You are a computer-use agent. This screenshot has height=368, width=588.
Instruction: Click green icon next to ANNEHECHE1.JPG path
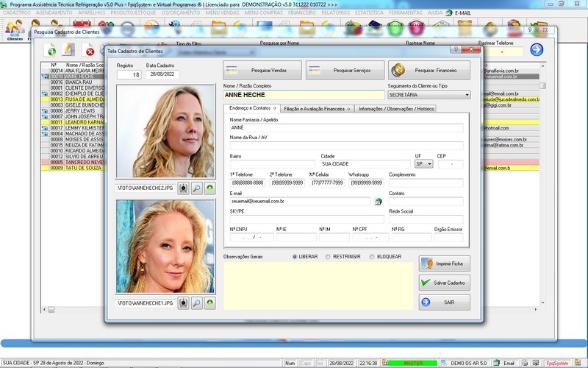click(x=210, y=303)
